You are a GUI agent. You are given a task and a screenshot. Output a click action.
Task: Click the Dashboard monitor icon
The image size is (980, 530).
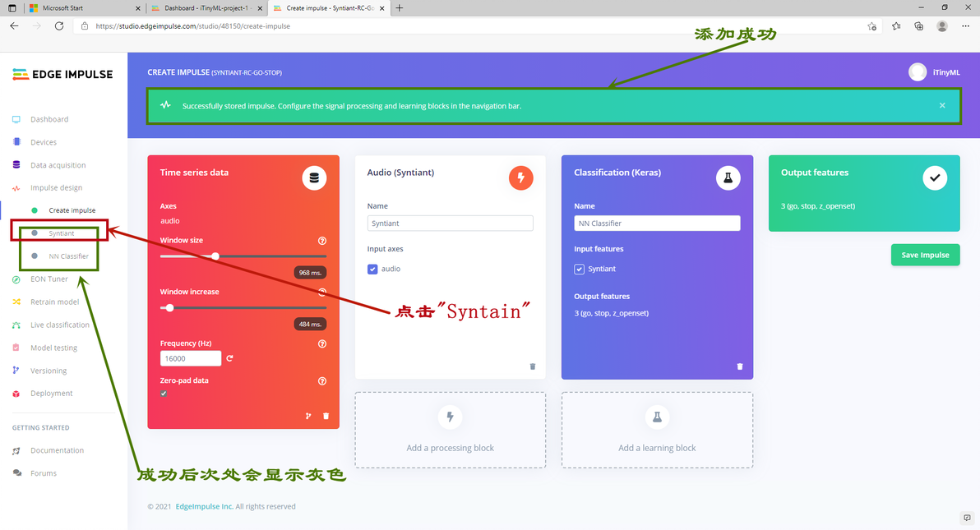click(16, 119)
